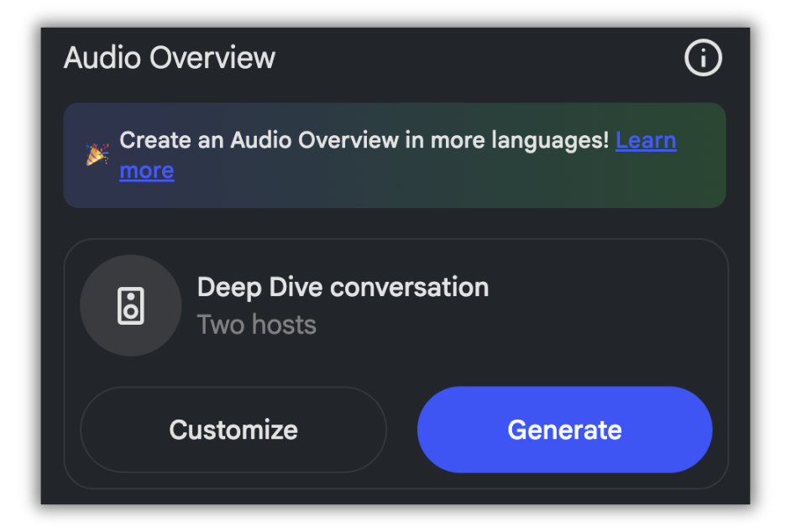Click the party popper emoji in banner
Screen dimensions: 791x532
pos(97,154)
